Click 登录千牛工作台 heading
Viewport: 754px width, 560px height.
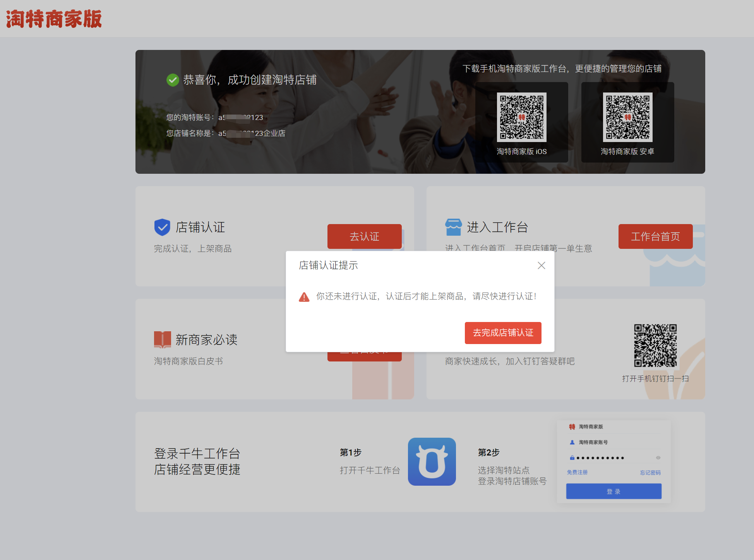click(197, 453)
